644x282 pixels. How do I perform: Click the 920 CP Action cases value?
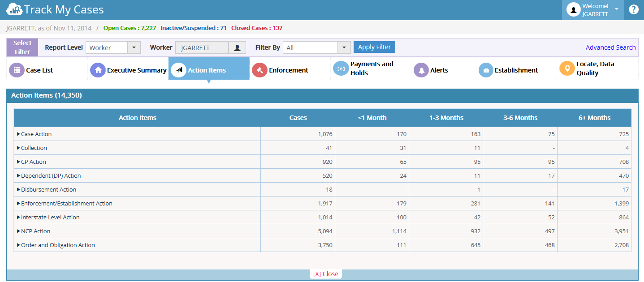(327, 162)
